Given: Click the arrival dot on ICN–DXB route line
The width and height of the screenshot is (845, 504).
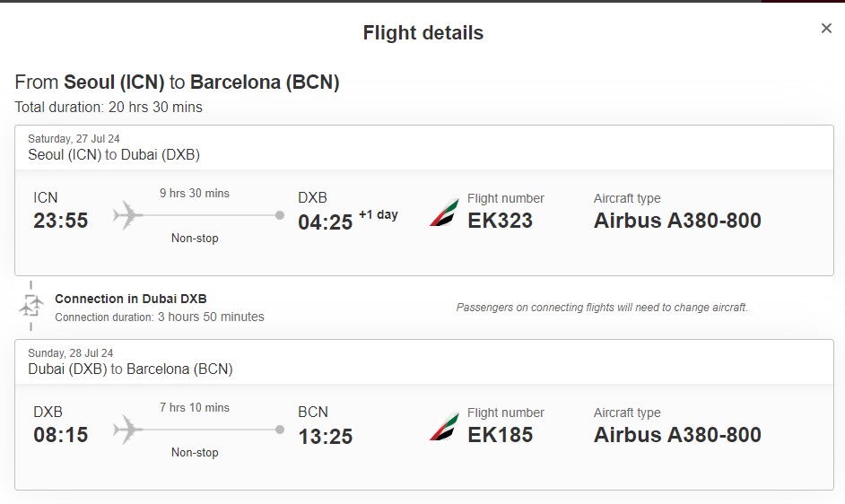Looking at the screenshot, I should [x=280, y=215].
